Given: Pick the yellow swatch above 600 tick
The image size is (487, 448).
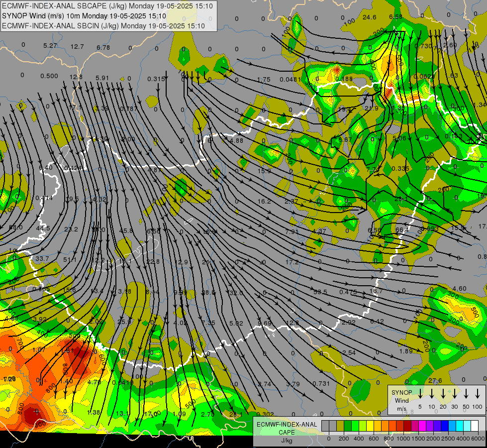Looking at the screenshot, I should 370,426.
